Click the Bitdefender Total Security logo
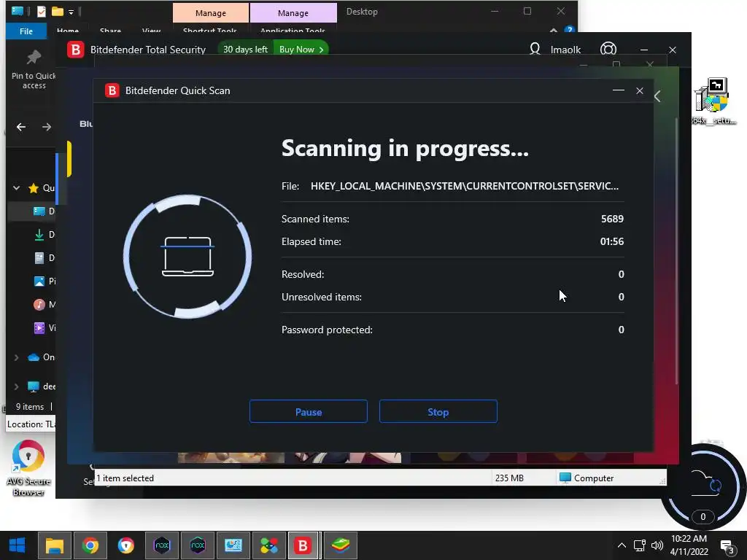747x560 pixels. (76, 50)
